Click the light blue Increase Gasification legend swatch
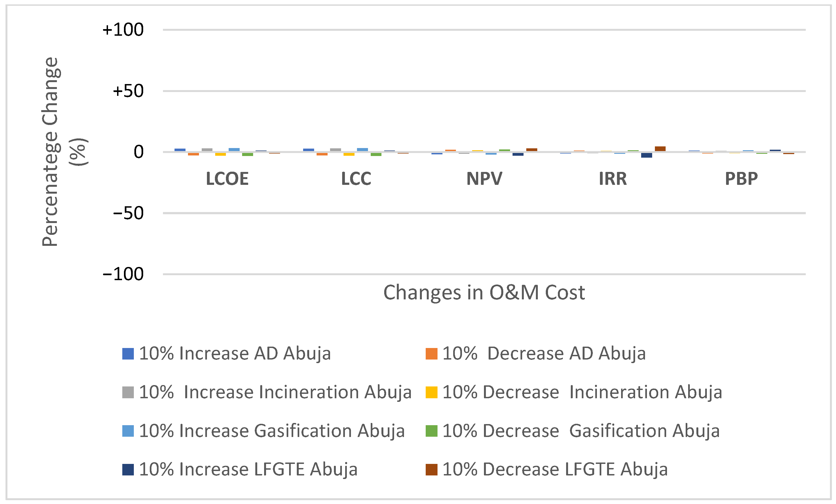836x504 pixels. click(128, 431)
